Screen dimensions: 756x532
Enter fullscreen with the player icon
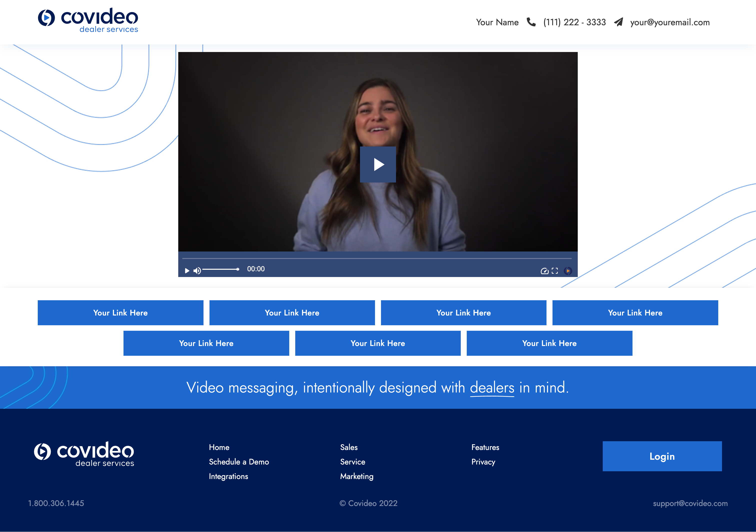[554, 270]
